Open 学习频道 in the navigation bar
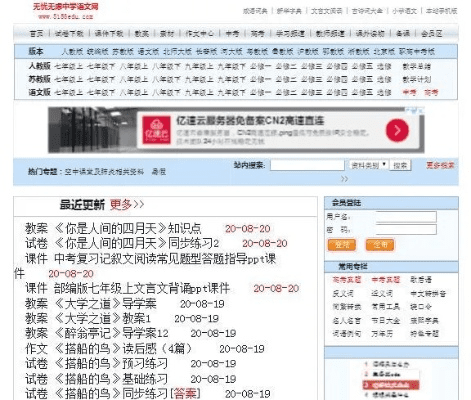 tap(290, 34)
